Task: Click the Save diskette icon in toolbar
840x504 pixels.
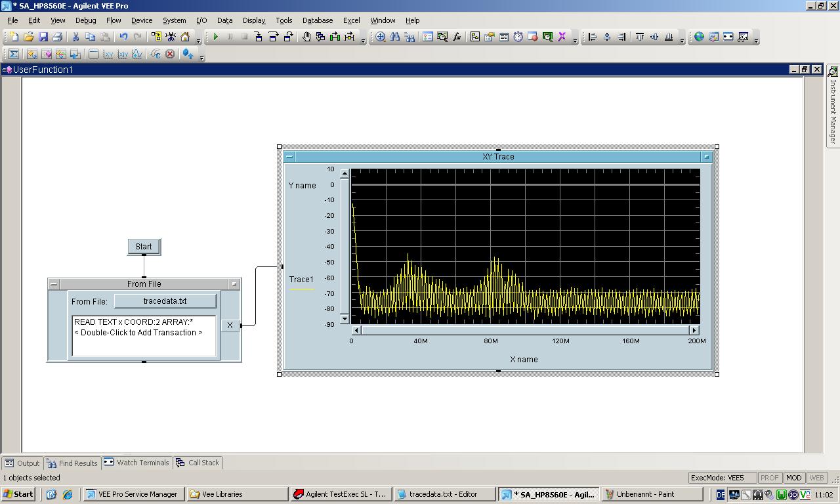Action: coord(43,37)
